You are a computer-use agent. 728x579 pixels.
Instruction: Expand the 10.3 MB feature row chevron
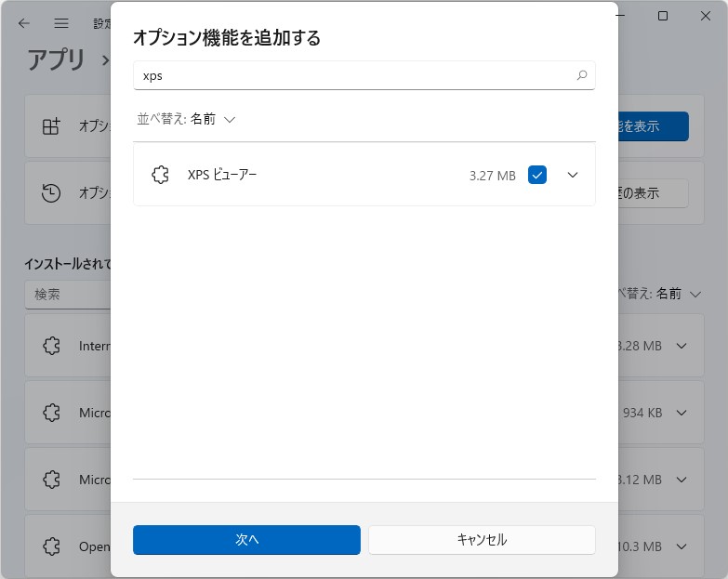tap(682, 546)
